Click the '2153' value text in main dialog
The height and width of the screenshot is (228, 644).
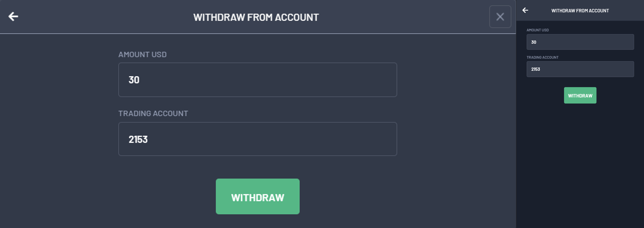[138, 139]
